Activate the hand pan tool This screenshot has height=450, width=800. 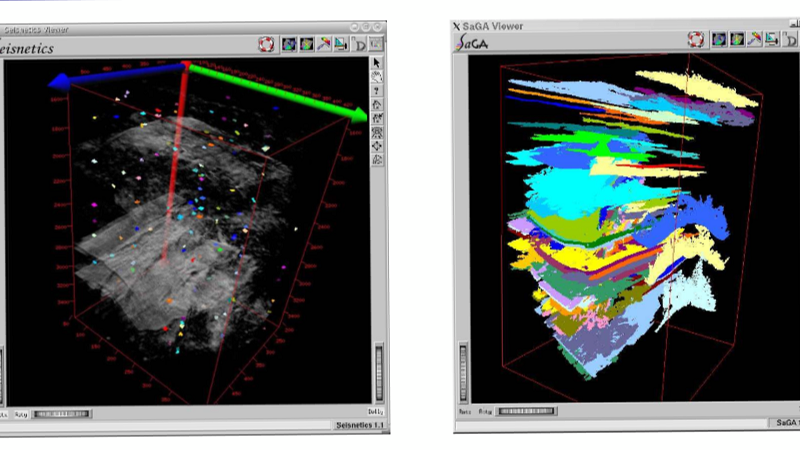tap(377, 77)
